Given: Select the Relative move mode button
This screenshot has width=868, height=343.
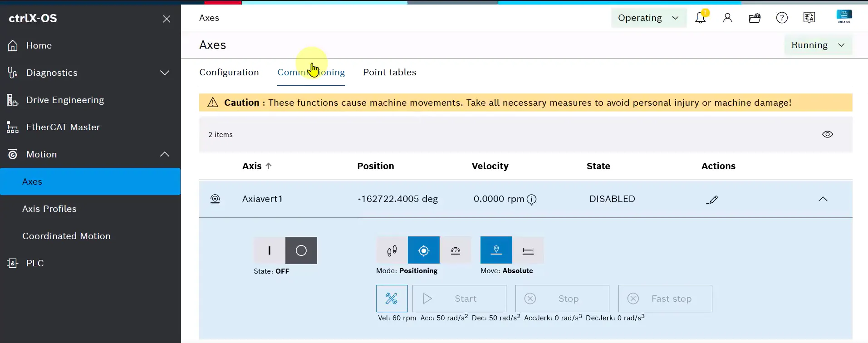Looking at the screenshot, I should (528, 250).
